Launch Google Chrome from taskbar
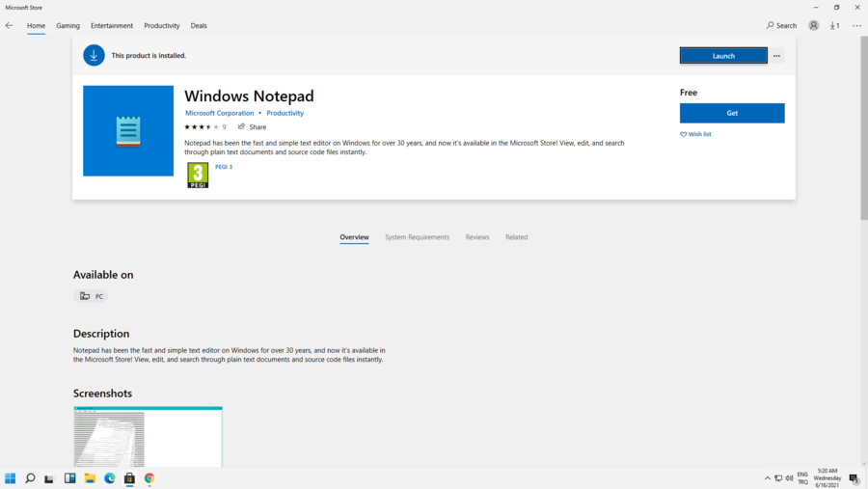Image resolution: width=868 pixels, height=489 pixels. [x=149, y=478]
